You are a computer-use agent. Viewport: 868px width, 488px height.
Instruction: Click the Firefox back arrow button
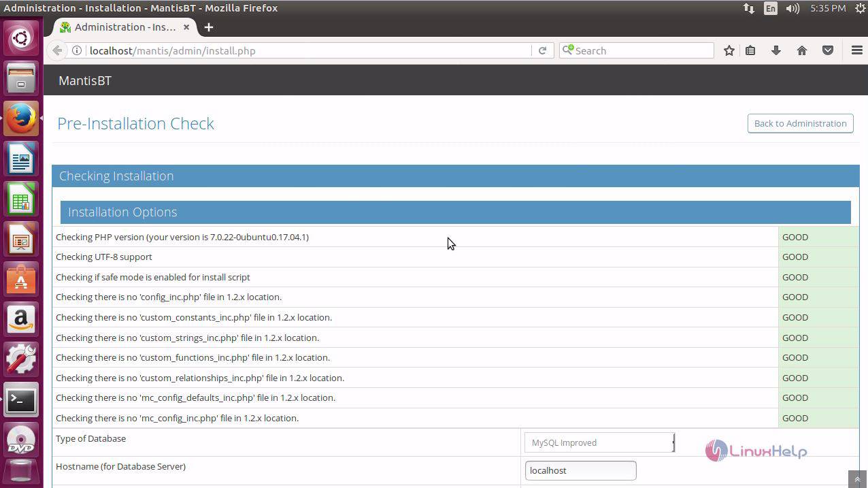click(57, 50)
